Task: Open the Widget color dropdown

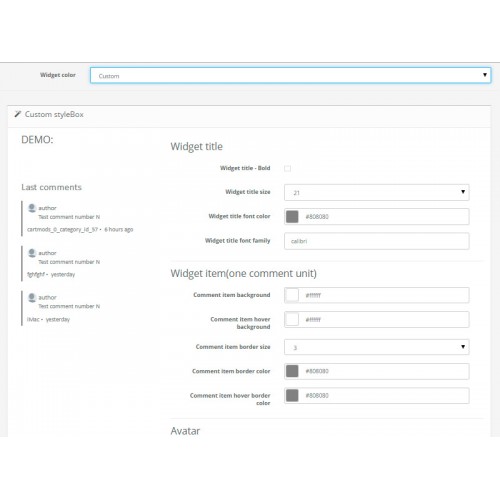Action: point(290,75)
